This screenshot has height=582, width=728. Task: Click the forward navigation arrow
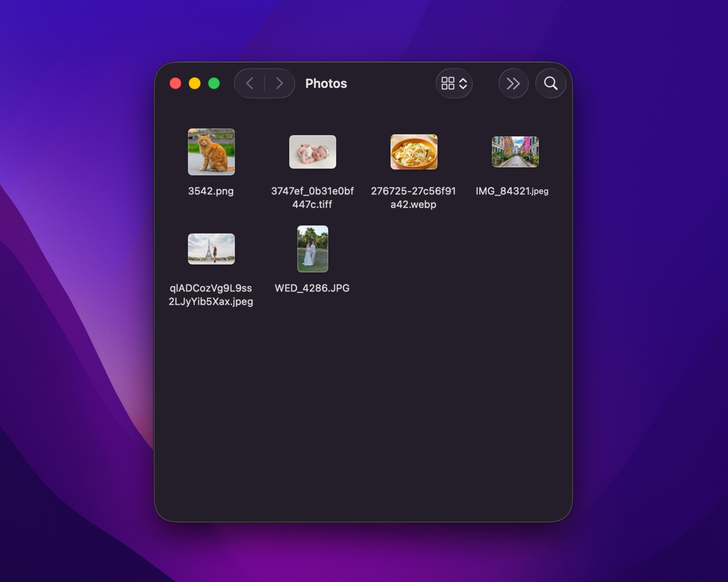[x=279, y=83]
